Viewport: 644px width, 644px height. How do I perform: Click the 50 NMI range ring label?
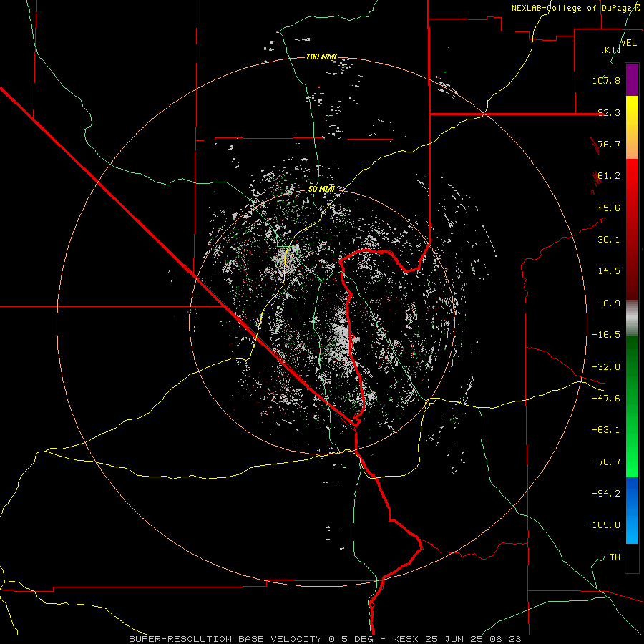coord(321,189)
